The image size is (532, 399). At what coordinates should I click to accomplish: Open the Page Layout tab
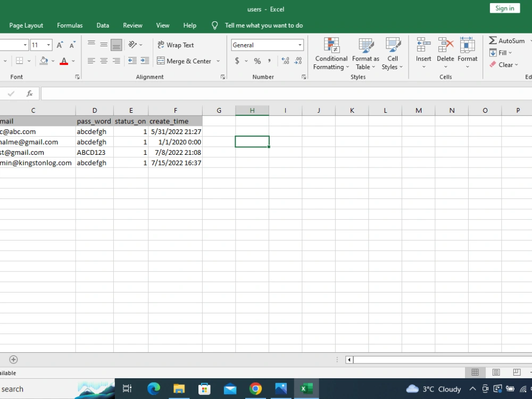click(x=26, y=26)
